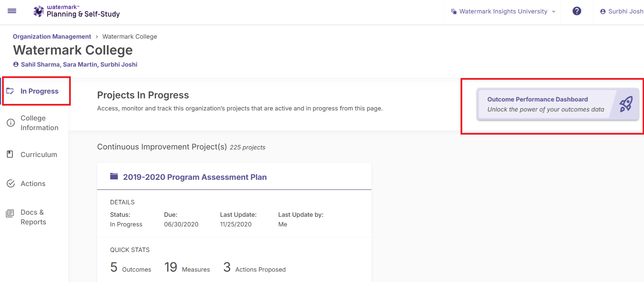
Task: Click the DETAILS section label
Action: [x=122, y=202]
